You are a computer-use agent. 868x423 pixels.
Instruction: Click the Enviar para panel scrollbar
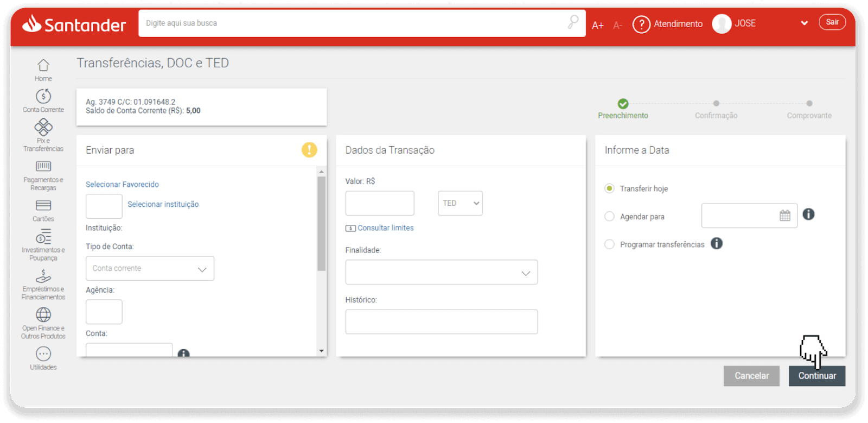(321, 223)
